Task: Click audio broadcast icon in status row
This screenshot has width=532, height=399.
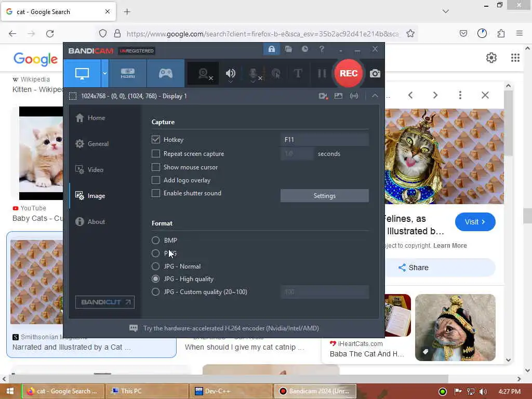Action: [354, 96]
